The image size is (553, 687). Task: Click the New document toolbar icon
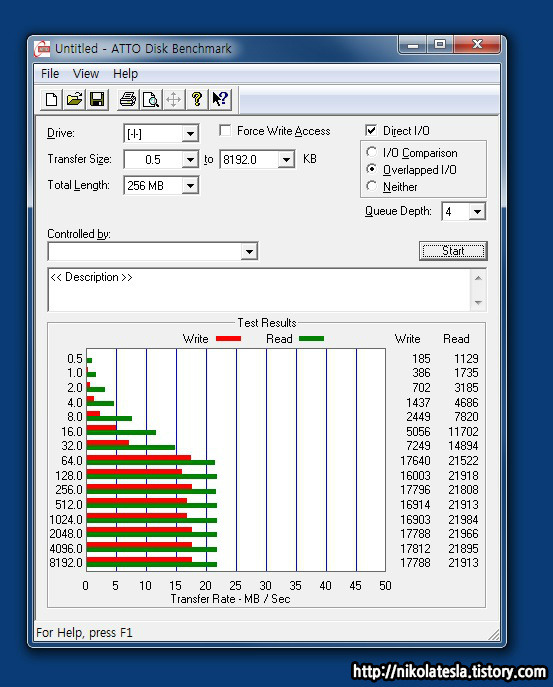coord(51,99)
